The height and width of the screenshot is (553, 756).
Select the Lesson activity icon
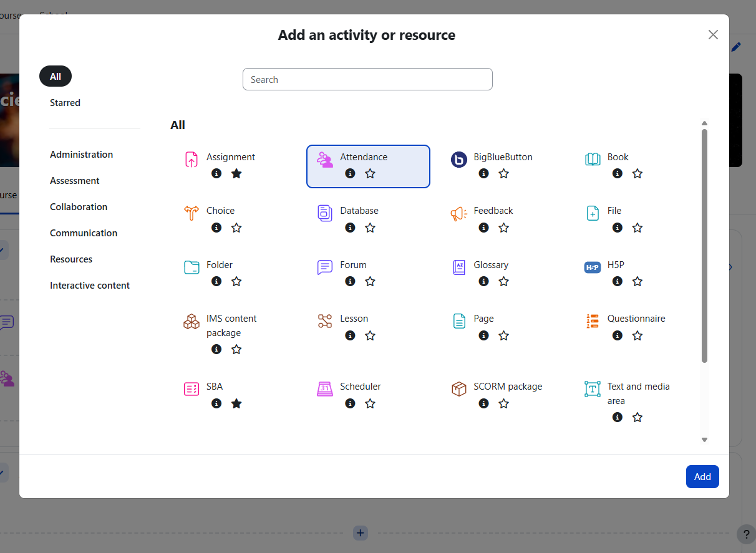click(325, 321)
